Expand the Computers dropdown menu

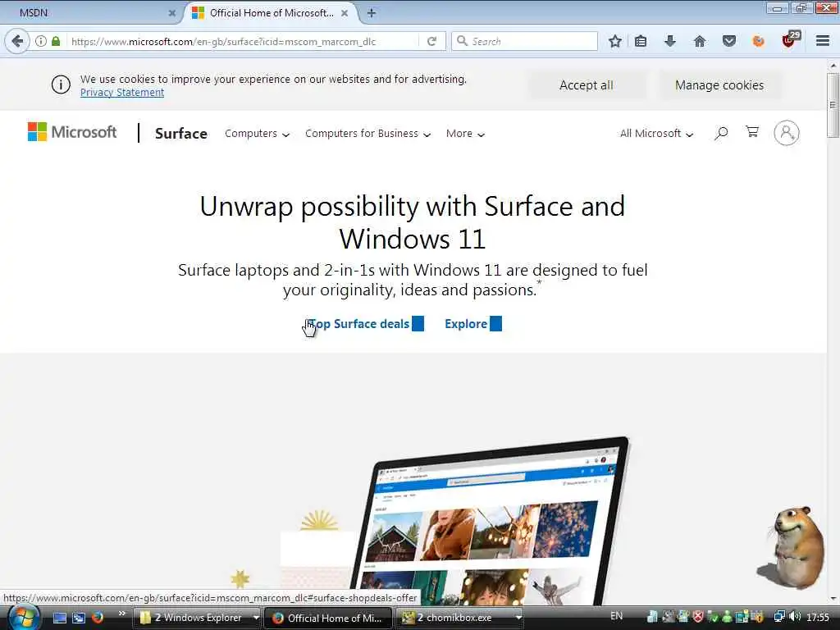tap(257, 134)
